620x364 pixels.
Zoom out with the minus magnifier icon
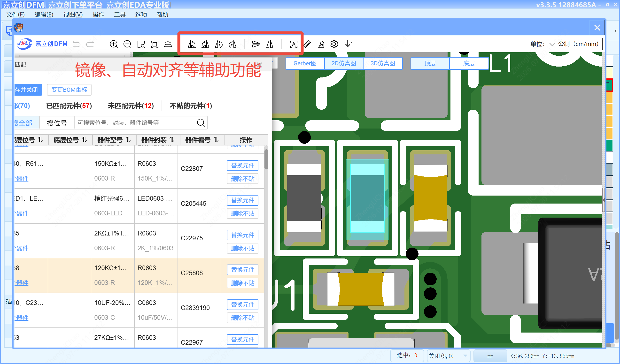(x=127, y=44)
